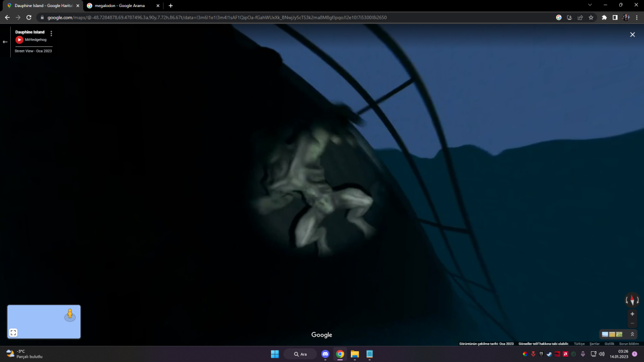Click Sorun bildirin report link
Image resolution: width=644 pixels, height=362 pixels.
629,344
